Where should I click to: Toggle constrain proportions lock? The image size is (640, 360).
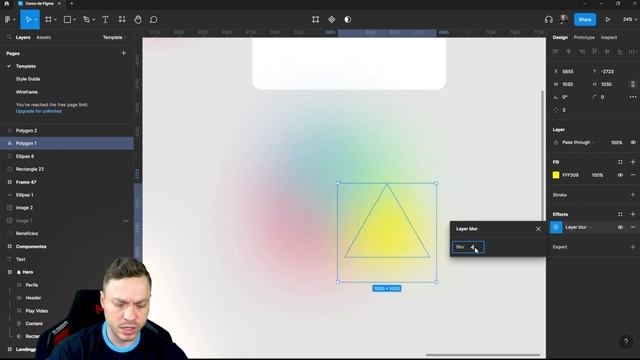pyautogui.click(x=633, y=84)
